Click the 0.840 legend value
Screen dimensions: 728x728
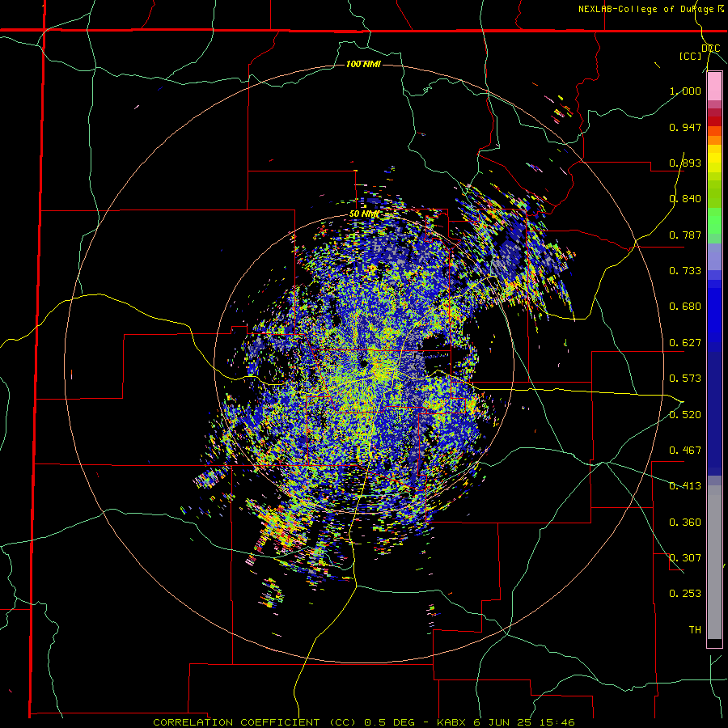click(x=685, y=199)
